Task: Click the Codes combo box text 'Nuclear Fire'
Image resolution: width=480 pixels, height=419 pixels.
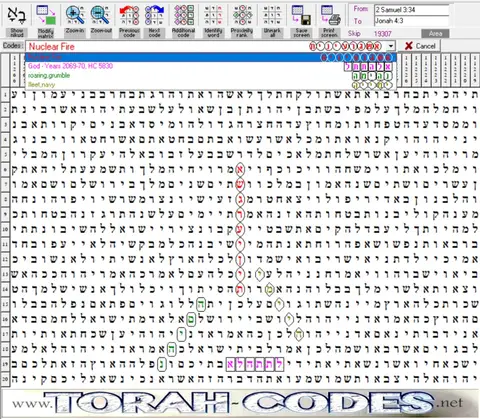Action: (52, 46)
